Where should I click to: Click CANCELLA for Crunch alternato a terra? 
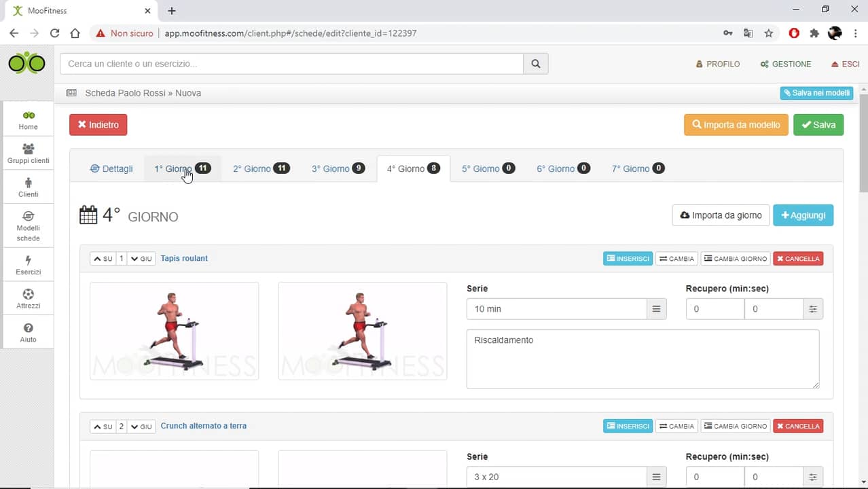click(x=798, y=427)
